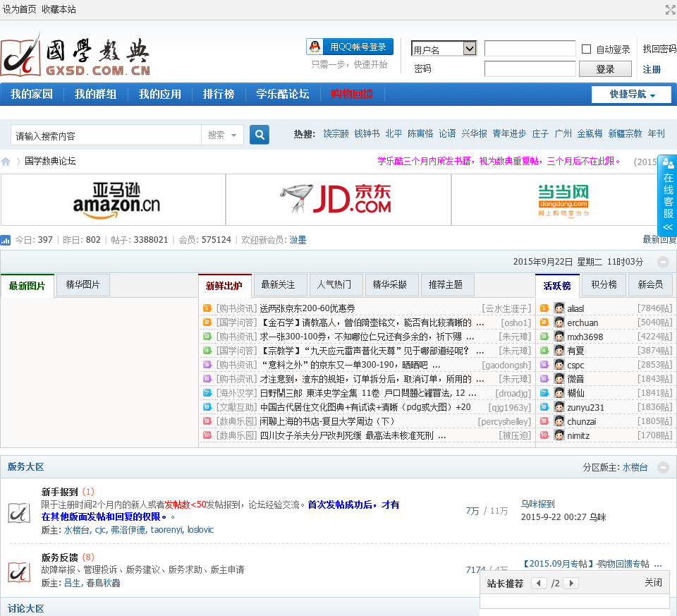Open 我的应用 in navigation bar

[160, 94]
